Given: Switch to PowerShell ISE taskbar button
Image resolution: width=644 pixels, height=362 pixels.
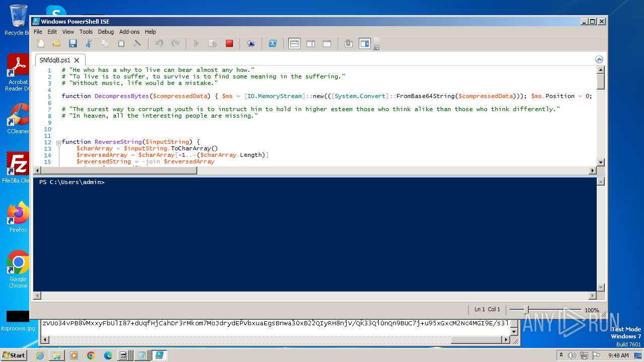Looking at the screenshot, I should [x=159, y=355].
